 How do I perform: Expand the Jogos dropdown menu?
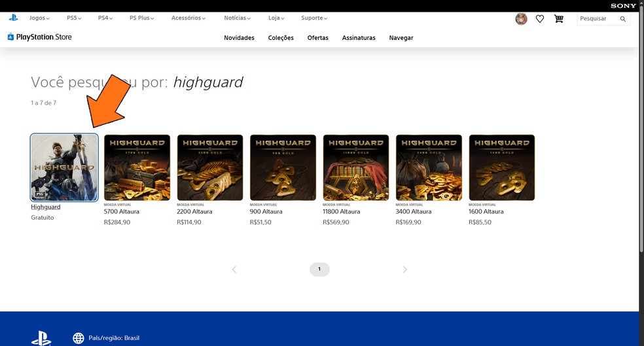point(39,18)
